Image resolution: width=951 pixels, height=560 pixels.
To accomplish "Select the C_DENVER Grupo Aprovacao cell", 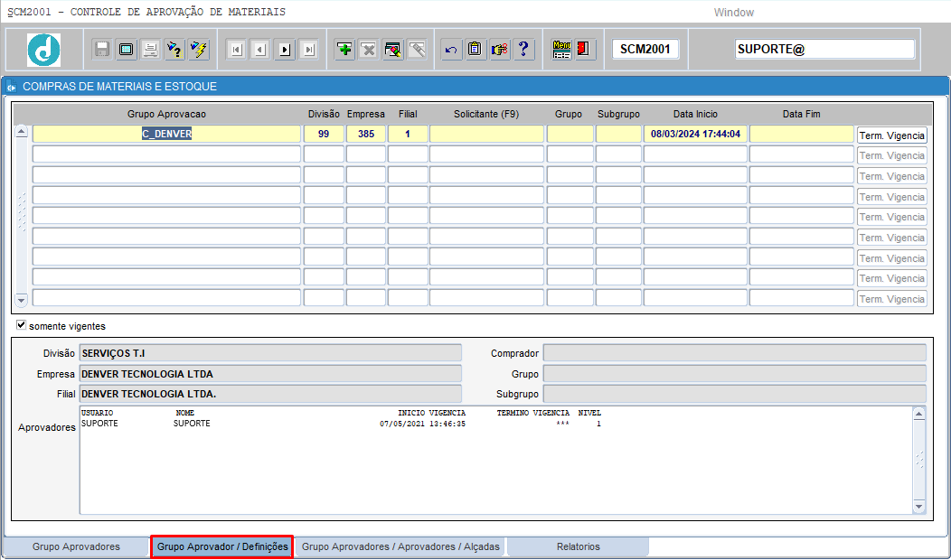I will (167, 134).
